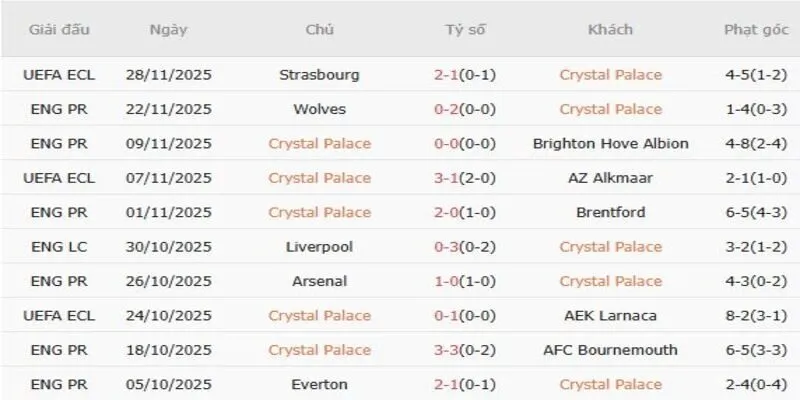This screenshot has height=400, width=800.
Task: Click the Strasbourg home team link
Action: [x=319, y=75]
